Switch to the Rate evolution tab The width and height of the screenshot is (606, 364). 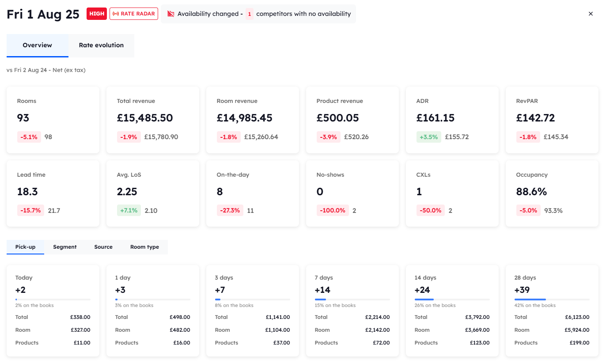[101, 45]
